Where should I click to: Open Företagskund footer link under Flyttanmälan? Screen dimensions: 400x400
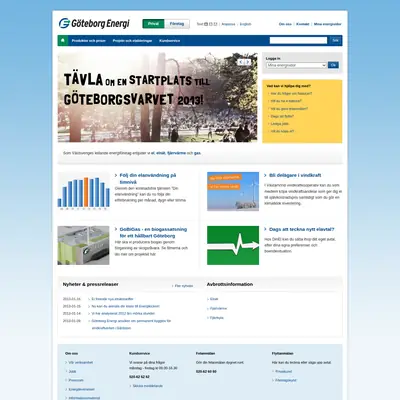(x=286, y=380)
